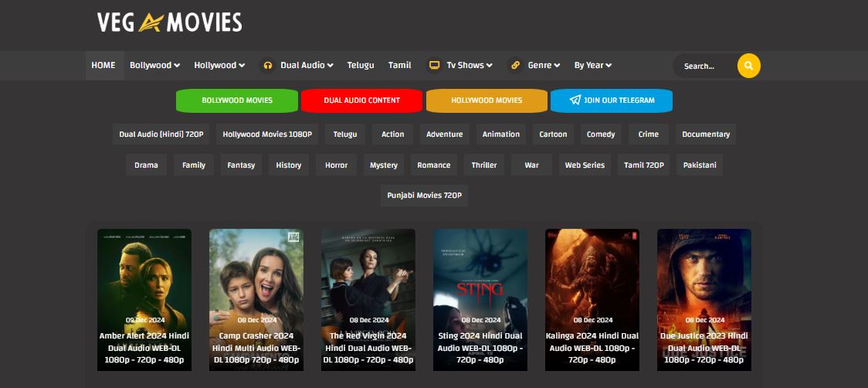The width and height of the screenshot is (868, 388).
Task: Go to the Web Series tag
Action: click(585, 165)
